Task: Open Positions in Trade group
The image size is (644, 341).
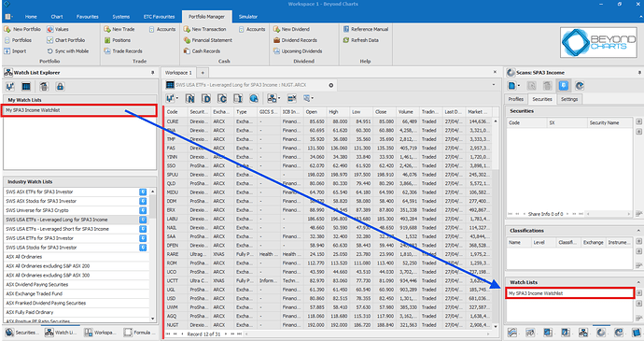Action: (x=117, y=40)
